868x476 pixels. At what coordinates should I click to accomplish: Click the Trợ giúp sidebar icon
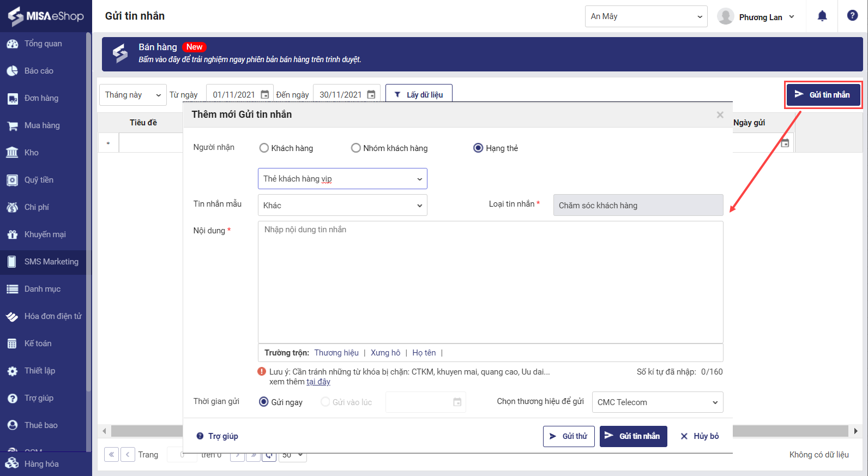tap(12, 398)
